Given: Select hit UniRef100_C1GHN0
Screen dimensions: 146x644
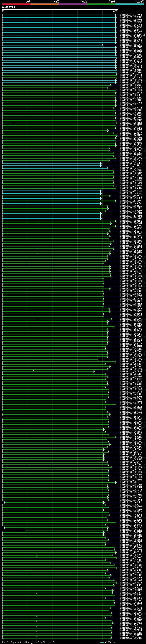Looking at the screenshot, I should point(131,178).
